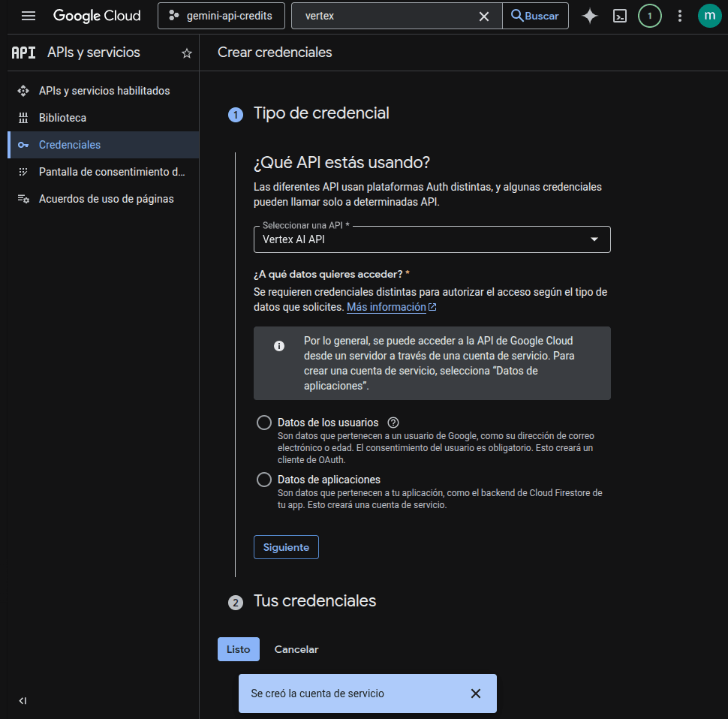This screenshot has width=728, height=719.
Task: Open the Gemini assistant sparkle icon
Action: coord(590,16)
